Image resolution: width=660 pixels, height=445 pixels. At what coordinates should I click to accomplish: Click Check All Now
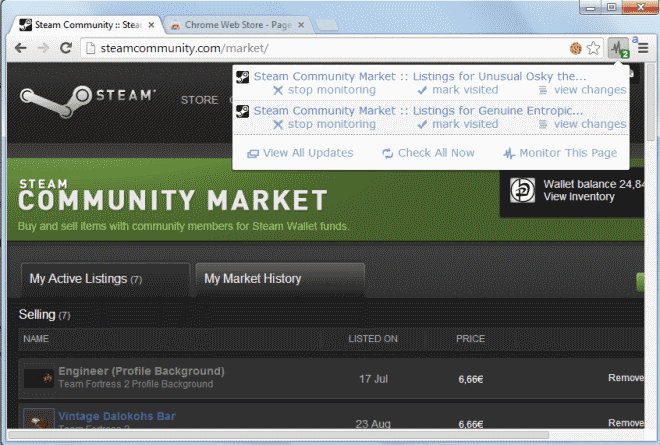point(428,153)
